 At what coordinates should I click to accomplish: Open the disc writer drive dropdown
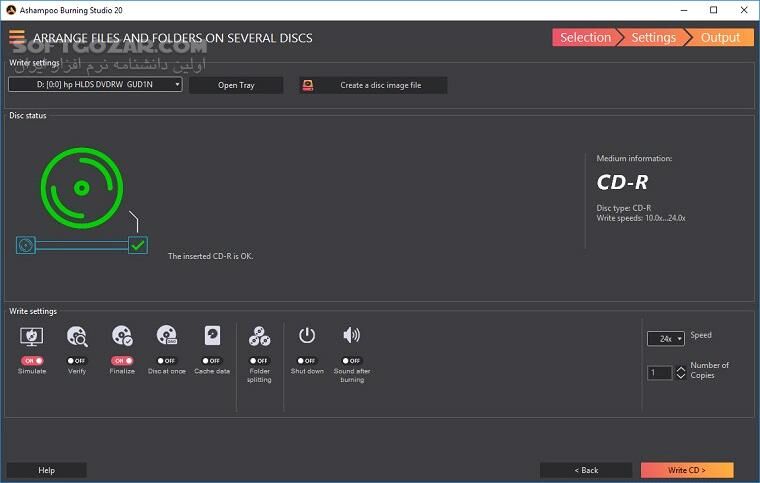pyautogui.click(x=95, y=85)
